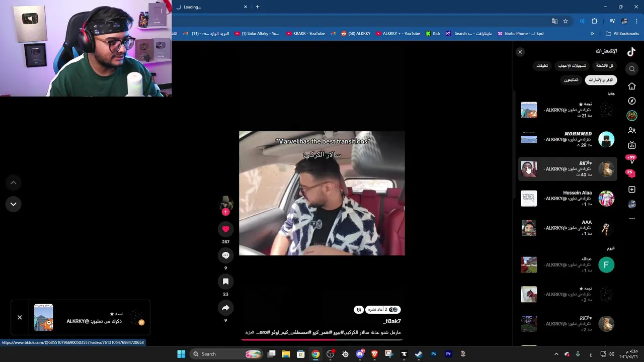This screenshot has width=644, height=362.
Task: Bookmark this page with star icon
Action: point(566,21)
